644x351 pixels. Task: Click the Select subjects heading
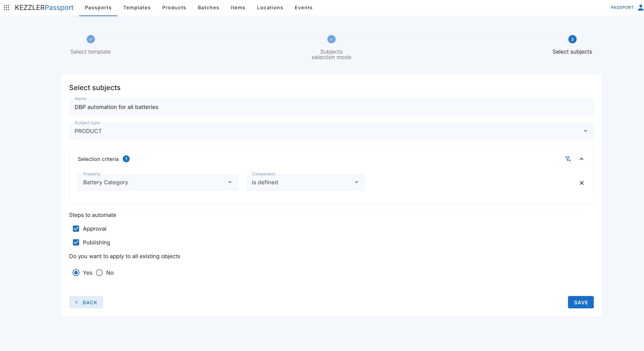(x=95, y=88)
